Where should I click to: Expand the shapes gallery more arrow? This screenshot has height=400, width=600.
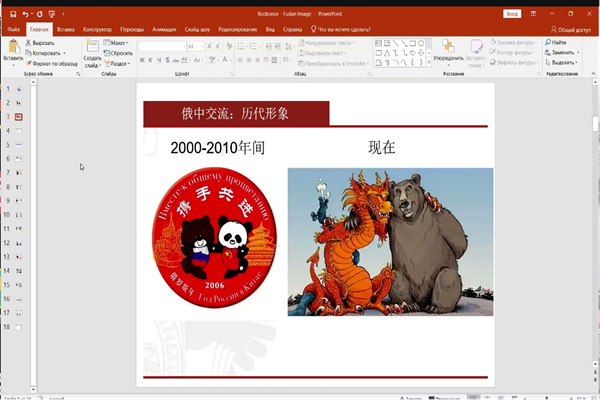(x=429, y=62)
